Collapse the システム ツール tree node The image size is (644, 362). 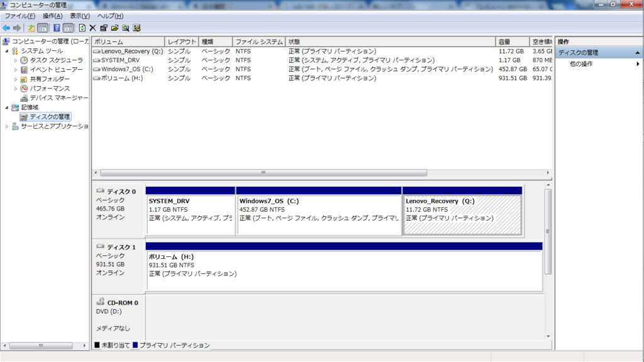(x=6, y=51)
